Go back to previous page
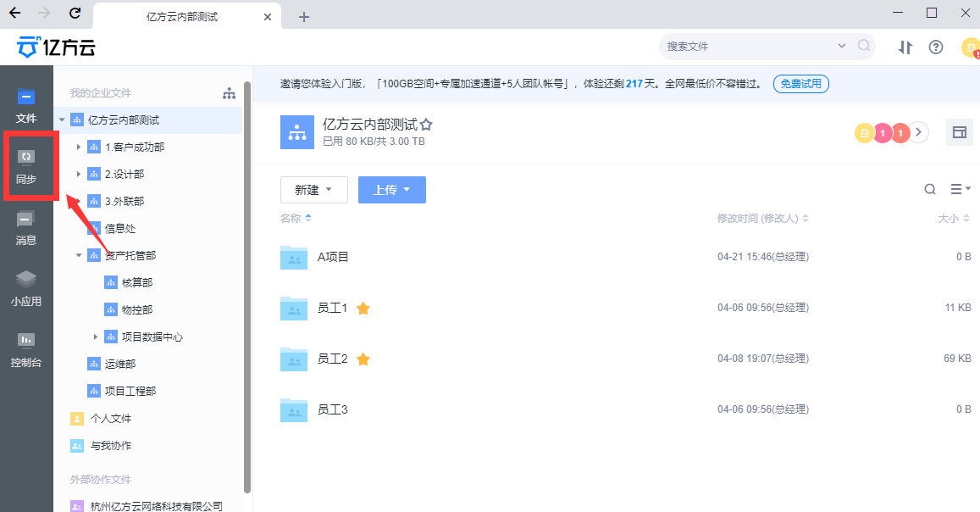Screen dimensions: 980x512 (15, 13)
